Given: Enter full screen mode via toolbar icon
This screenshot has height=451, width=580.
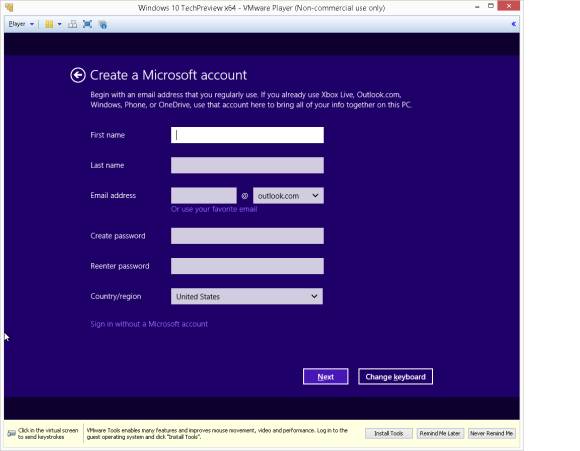Looking at the screenshot, I should [x=87, y=24].
